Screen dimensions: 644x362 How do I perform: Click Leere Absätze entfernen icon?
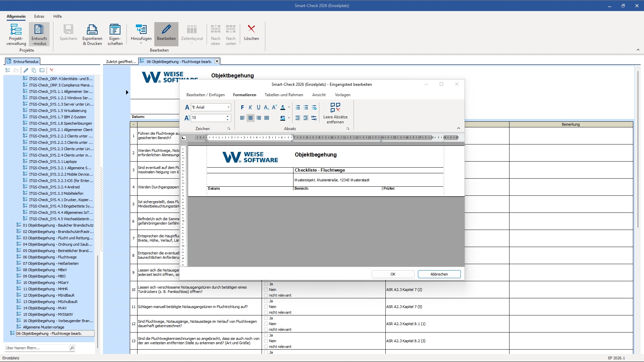(335, 113)
